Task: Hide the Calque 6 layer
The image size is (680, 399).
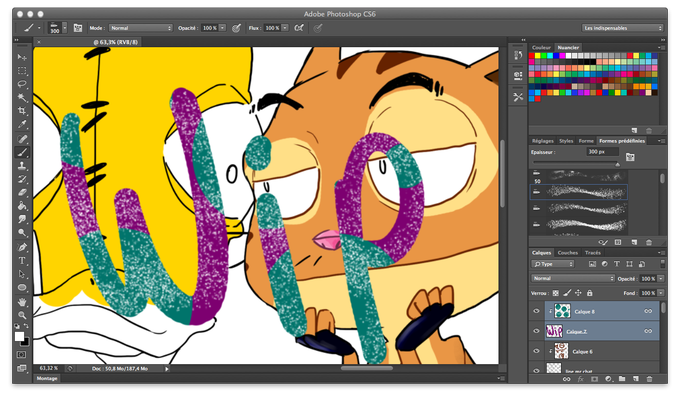Action: pos(536,351)
